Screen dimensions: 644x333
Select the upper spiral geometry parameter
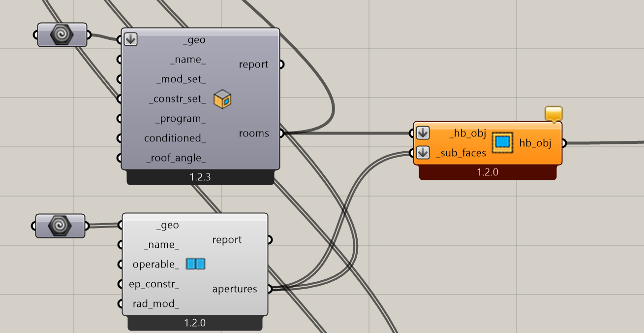pos(62,35)
